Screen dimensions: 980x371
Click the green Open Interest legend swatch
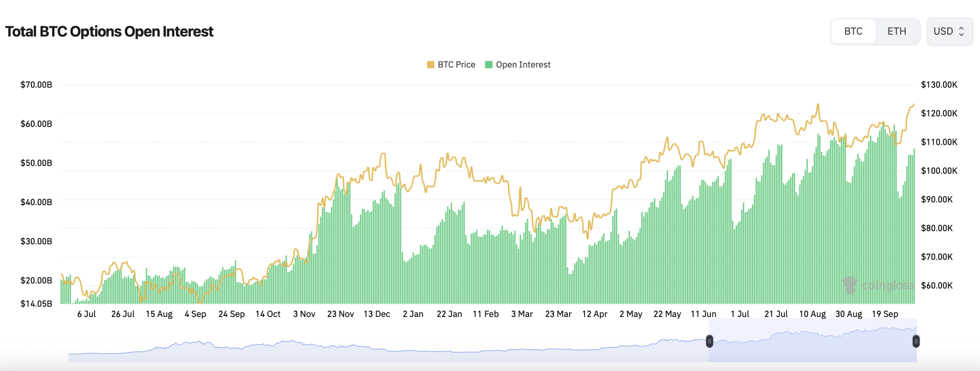pos(490,64)
